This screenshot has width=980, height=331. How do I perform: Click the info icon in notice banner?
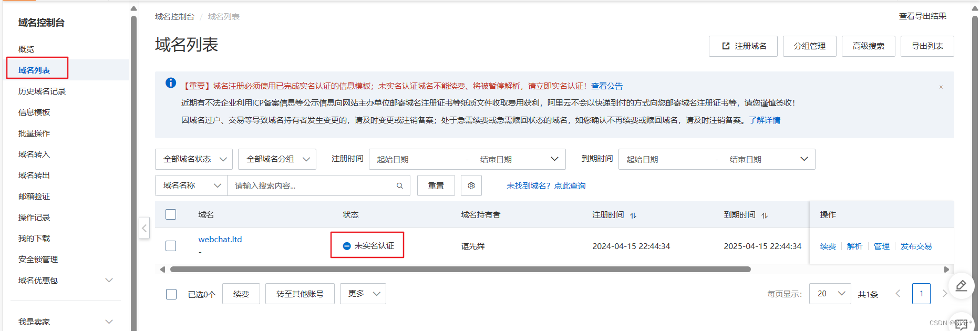[x=171, y=83]
